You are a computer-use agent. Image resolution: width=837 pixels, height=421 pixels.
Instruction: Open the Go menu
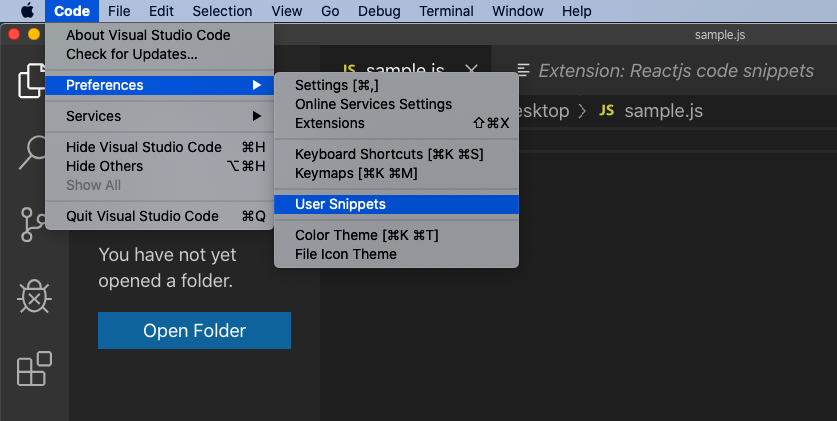330,11
